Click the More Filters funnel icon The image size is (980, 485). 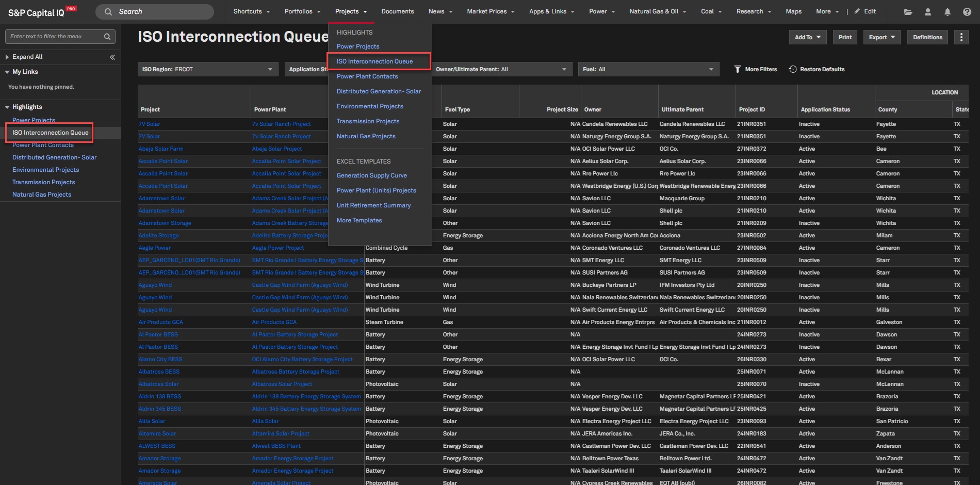pyautogui.click(x=738, y=69)
